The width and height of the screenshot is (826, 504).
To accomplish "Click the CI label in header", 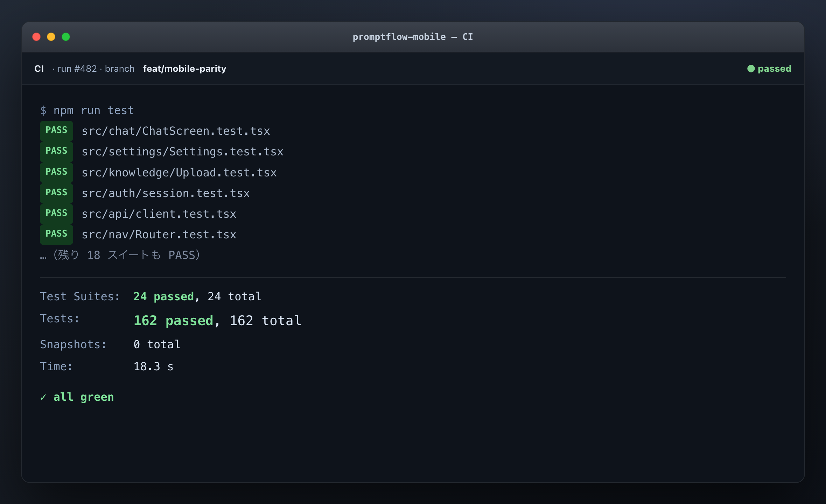I will (x=39, y=69).
